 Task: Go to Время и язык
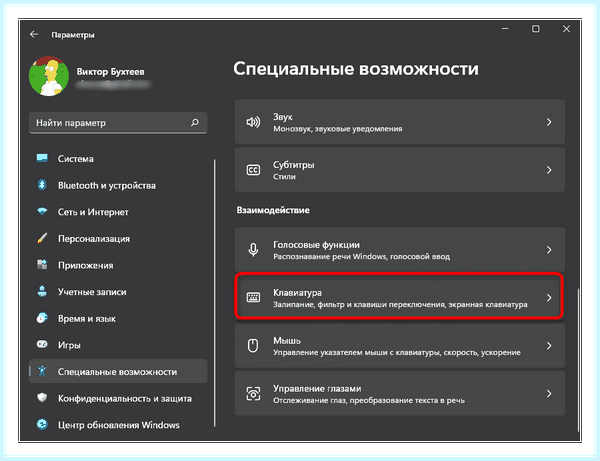(x=118, y=318)
